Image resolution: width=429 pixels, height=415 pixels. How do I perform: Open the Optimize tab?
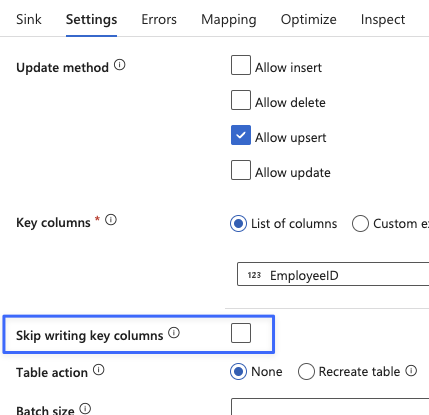[x=309, y=19]
